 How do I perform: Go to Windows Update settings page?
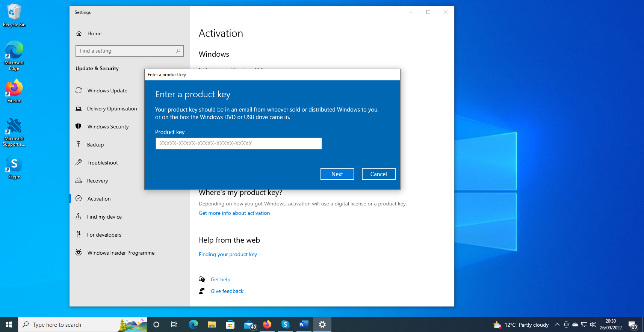coord(107,91)
